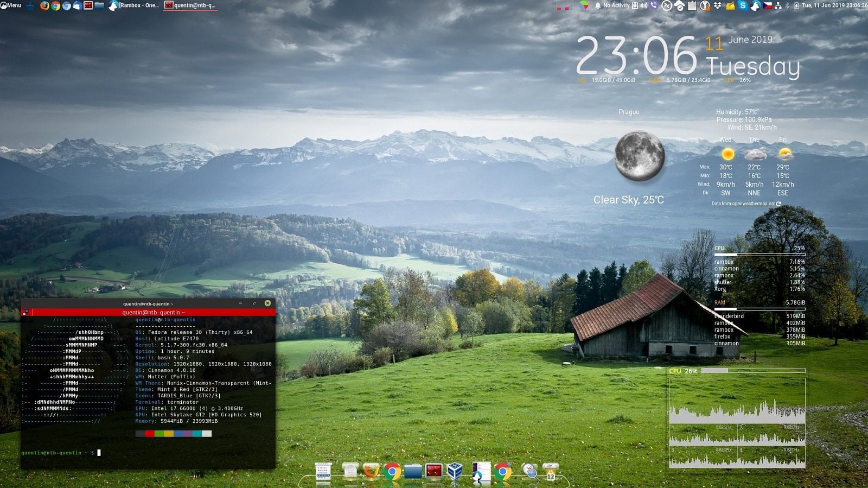Open the colorful pie tray icon

tap(584, 5)
